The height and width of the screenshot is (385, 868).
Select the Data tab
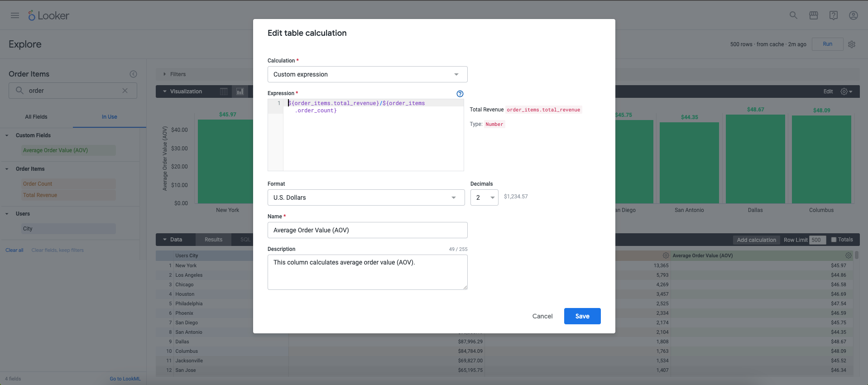[176, 240]
